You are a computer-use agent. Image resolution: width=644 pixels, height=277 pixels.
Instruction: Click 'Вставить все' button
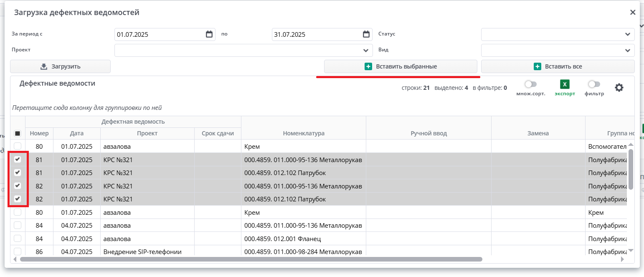(558, 66)
